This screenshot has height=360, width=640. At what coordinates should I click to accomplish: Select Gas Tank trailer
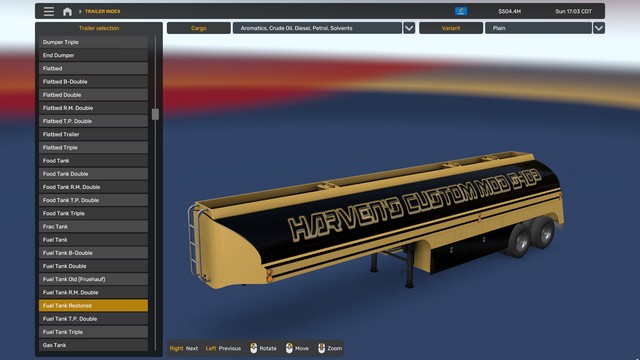coord(93,345)
